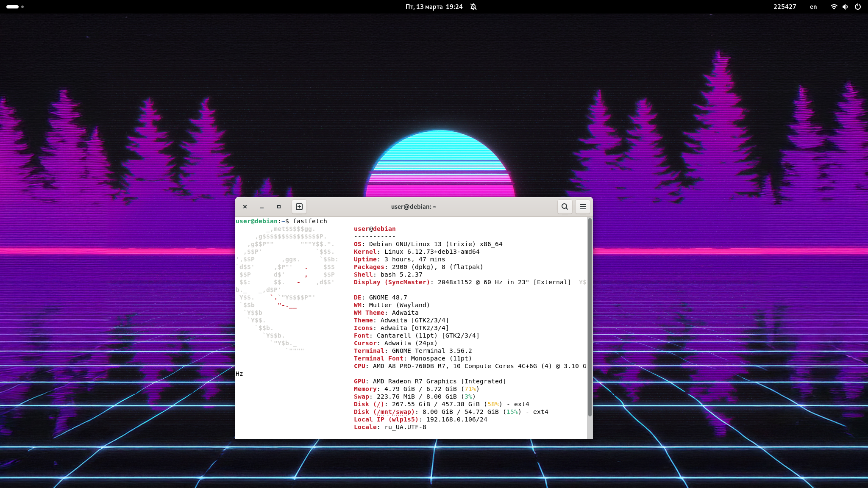The image size is (868, 488).
Task: Click the Debian ASCII art logo
Action: coord(287,290)
